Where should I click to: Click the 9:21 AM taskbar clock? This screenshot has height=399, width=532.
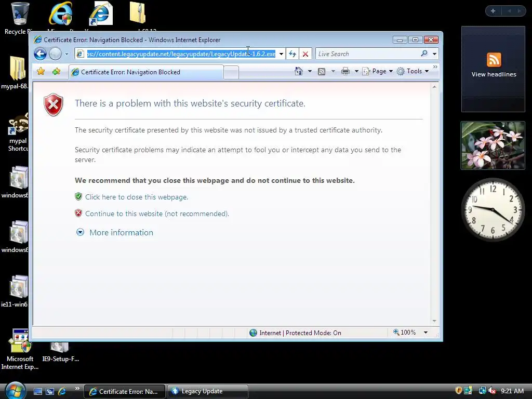point(512,391)
